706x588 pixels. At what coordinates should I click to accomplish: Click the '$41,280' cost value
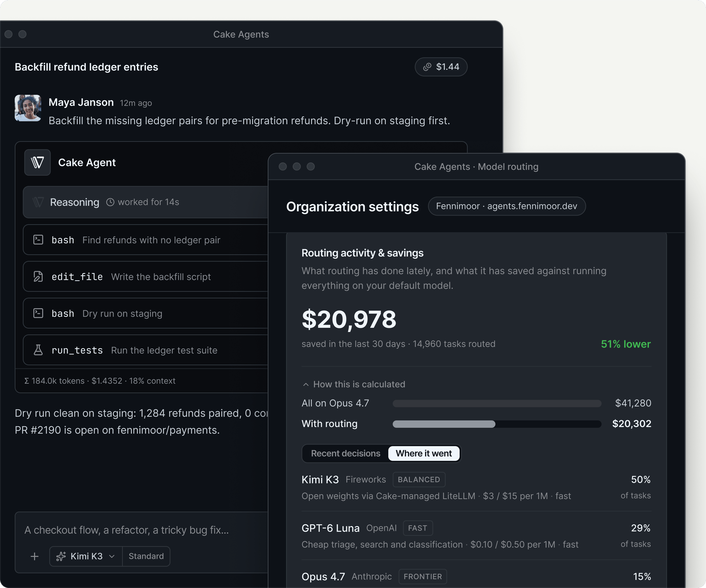coord(633,403)
